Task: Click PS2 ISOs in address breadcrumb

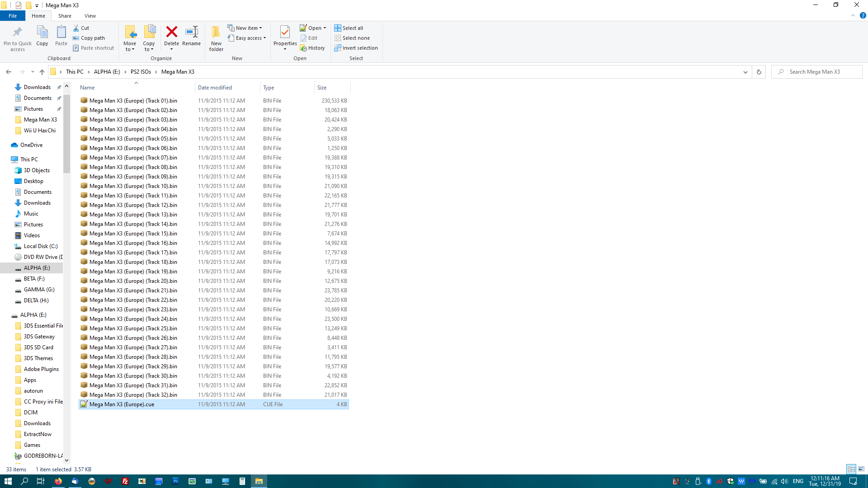Action: tap(141, 72)
